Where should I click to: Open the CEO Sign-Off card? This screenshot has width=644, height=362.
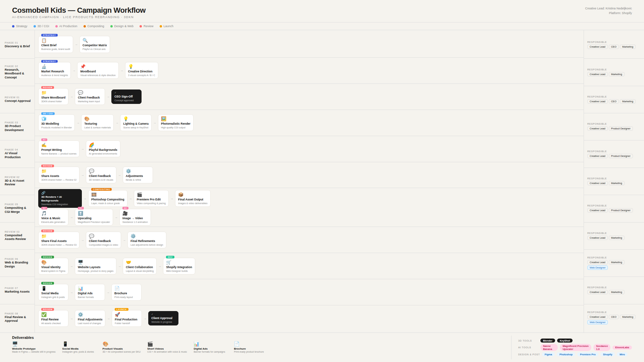126,97
